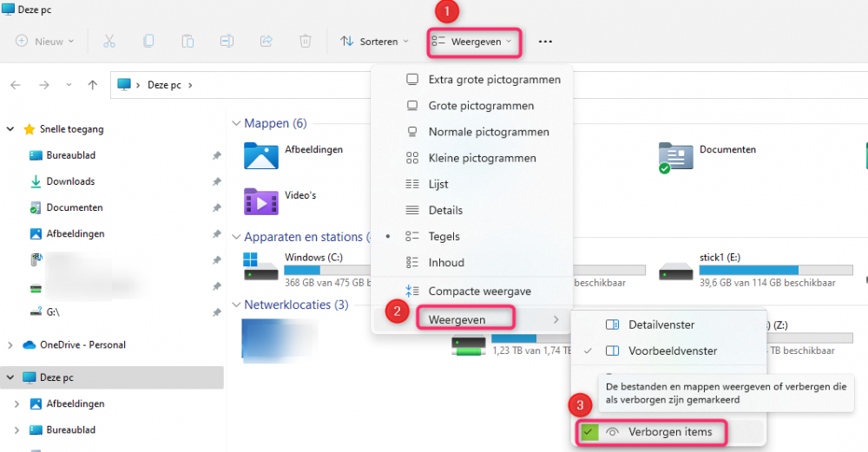Open the Weergeven toolbar dropdown

[474, 42]
